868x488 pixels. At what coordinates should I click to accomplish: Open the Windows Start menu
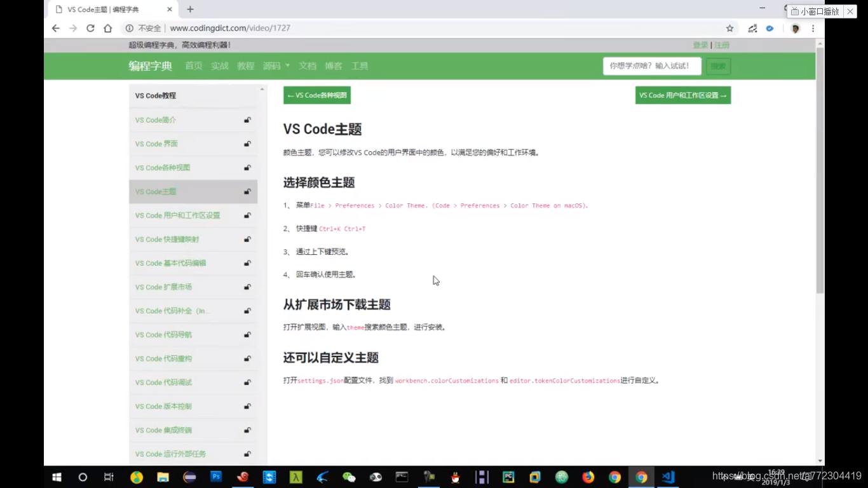tap(56, 477)
